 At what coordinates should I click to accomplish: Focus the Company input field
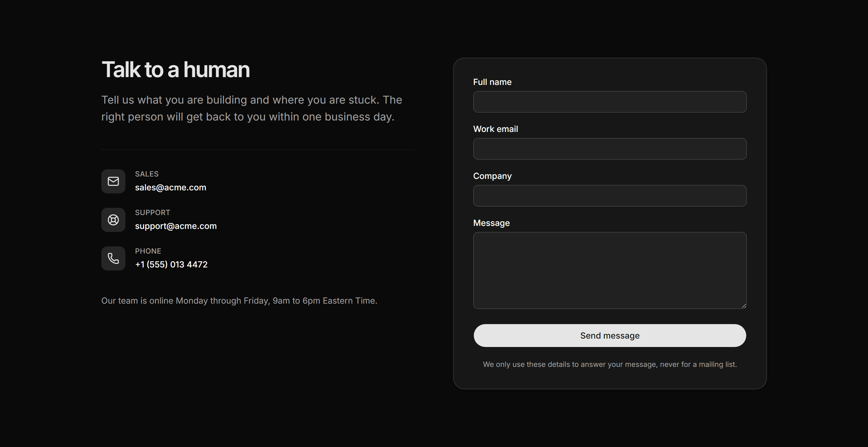(x=610, y=196)
